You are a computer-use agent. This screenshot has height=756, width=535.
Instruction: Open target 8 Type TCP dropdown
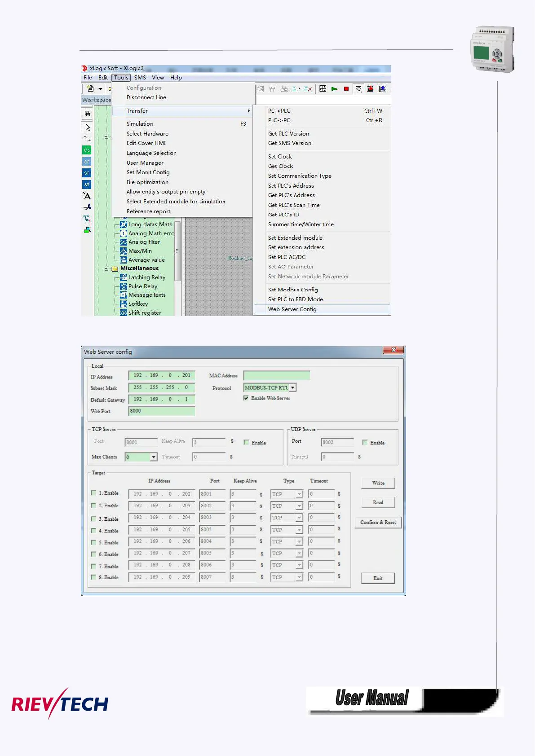(299, 577)
